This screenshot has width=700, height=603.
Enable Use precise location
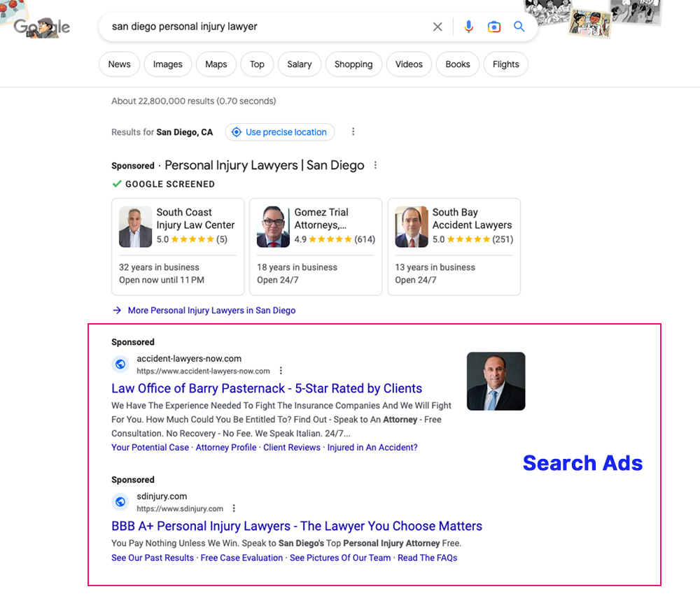[x=279, y=132]
